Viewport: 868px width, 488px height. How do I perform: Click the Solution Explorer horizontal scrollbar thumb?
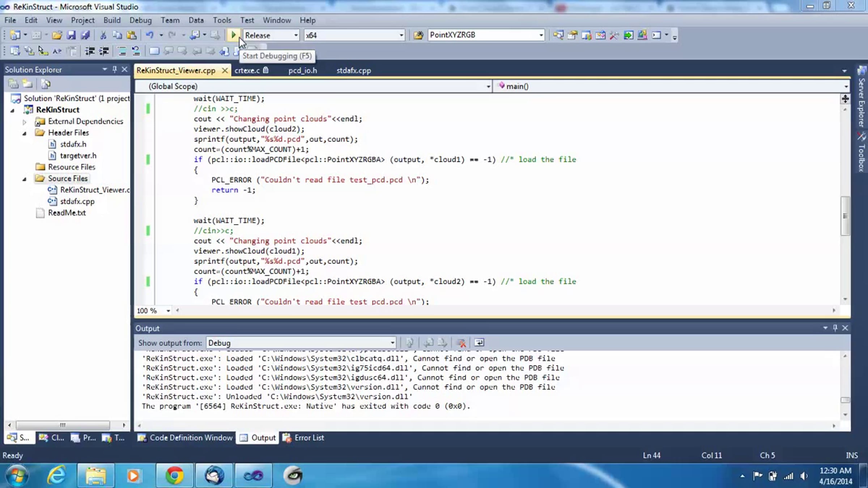[63, 425]
